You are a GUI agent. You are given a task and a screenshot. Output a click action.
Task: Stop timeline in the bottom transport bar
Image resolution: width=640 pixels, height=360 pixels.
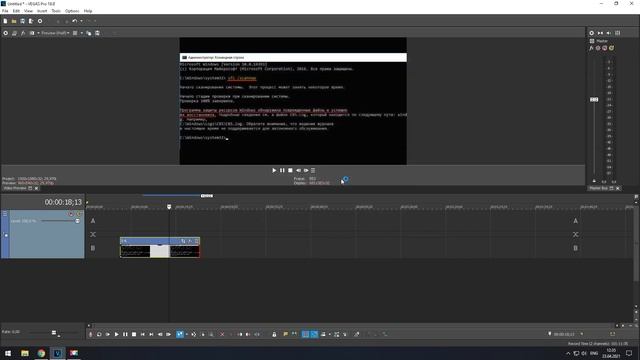point(134,334)
